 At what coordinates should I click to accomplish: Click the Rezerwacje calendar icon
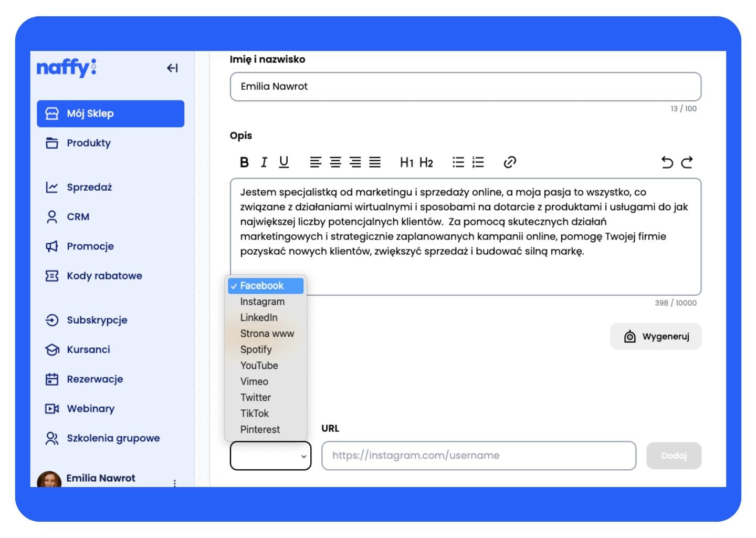point(52,379)
